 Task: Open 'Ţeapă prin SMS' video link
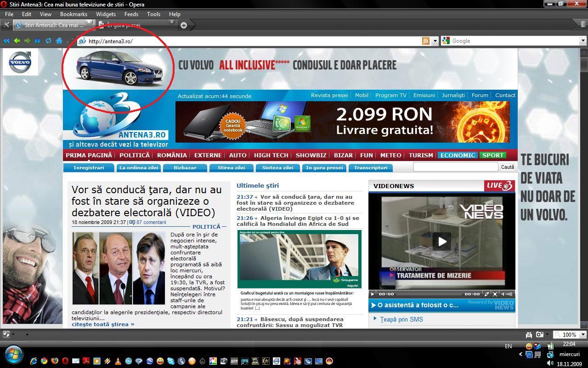pos(401,319)
